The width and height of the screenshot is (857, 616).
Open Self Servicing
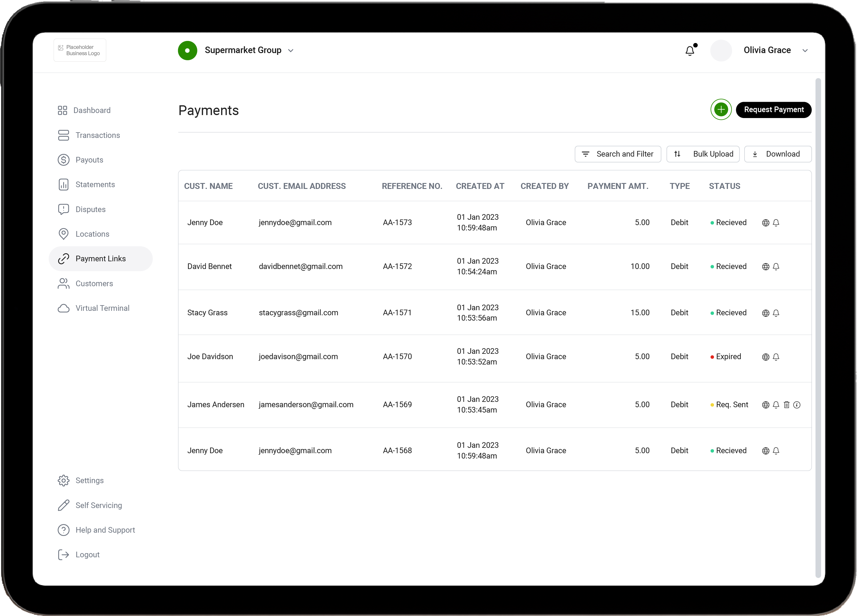pos(90,505)
